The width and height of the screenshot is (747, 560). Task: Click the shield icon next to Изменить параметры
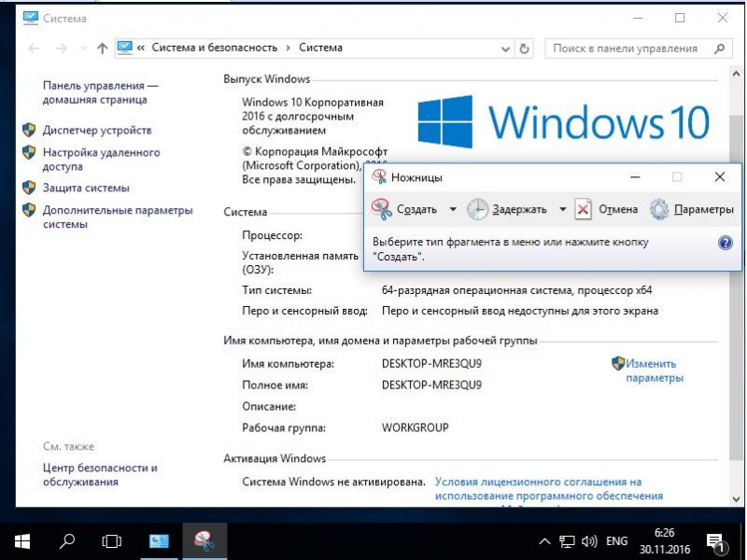618,363
